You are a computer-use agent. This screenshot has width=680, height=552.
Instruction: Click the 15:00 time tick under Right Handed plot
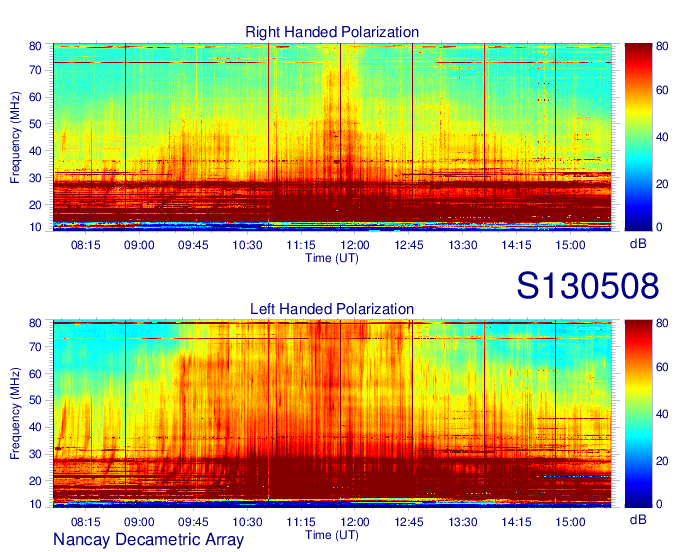coord(570,245)
